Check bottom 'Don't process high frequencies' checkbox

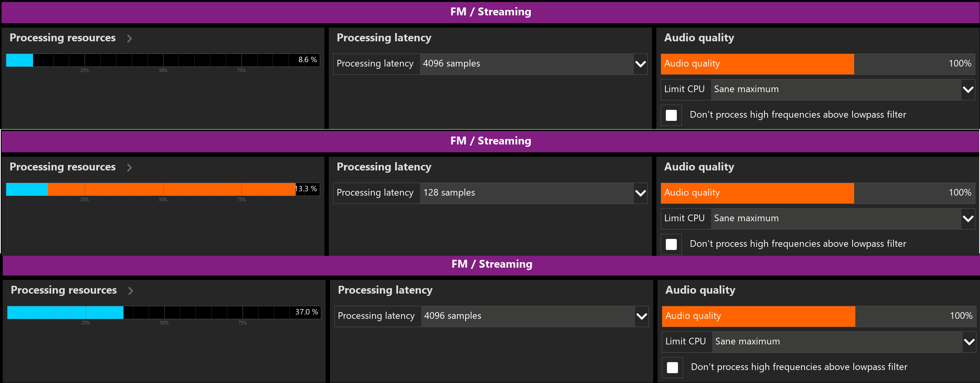click(672, 367)
